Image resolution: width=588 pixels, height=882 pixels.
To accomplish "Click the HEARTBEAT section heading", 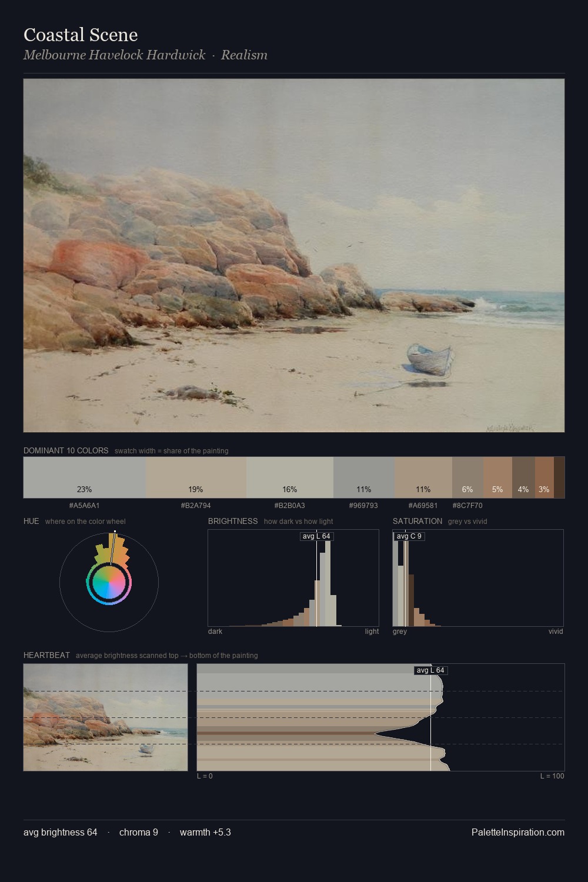I will click(46, 655).
